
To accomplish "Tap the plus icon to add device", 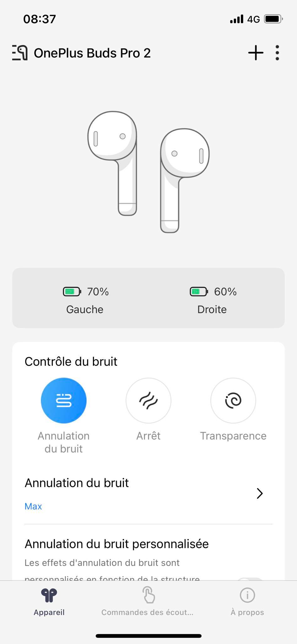I will pos(256,53).
